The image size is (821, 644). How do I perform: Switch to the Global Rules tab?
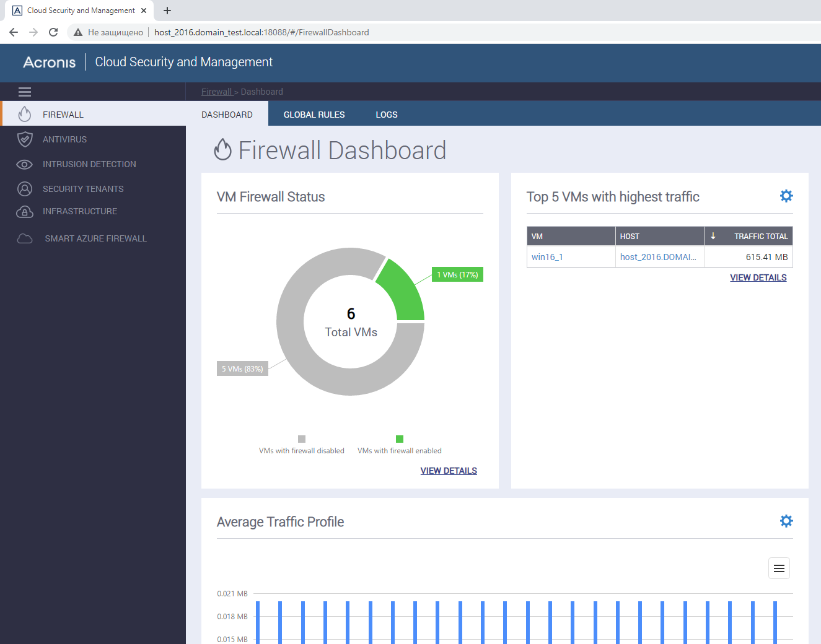[314, 115]
